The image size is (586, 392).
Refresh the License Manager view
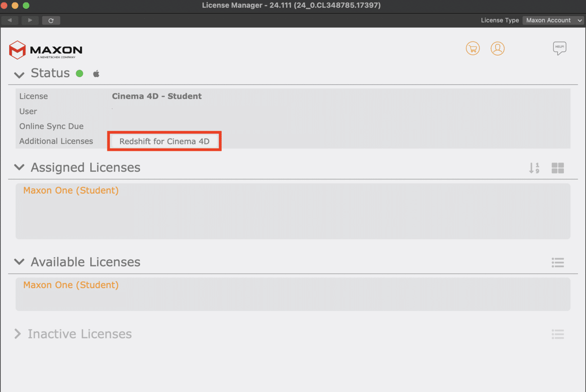pos(51,21)
